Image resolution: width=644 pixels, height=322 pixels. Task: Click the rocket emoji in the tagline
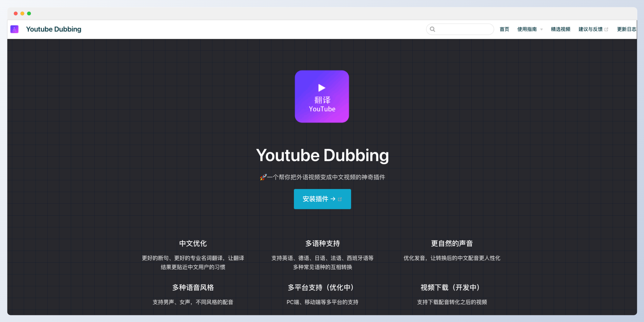[x=263, y=177]
